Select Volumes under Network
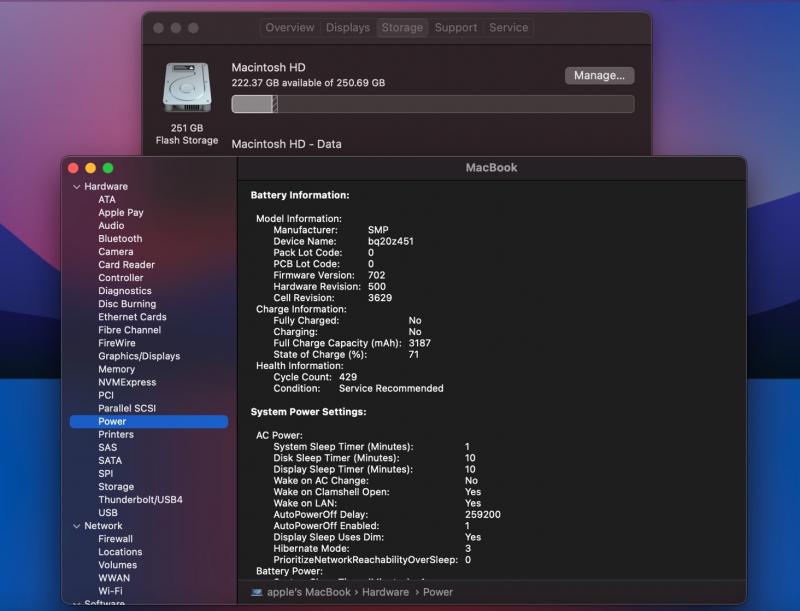The width and height of the screenshot is (800, 611). click(x=117, y=565)
